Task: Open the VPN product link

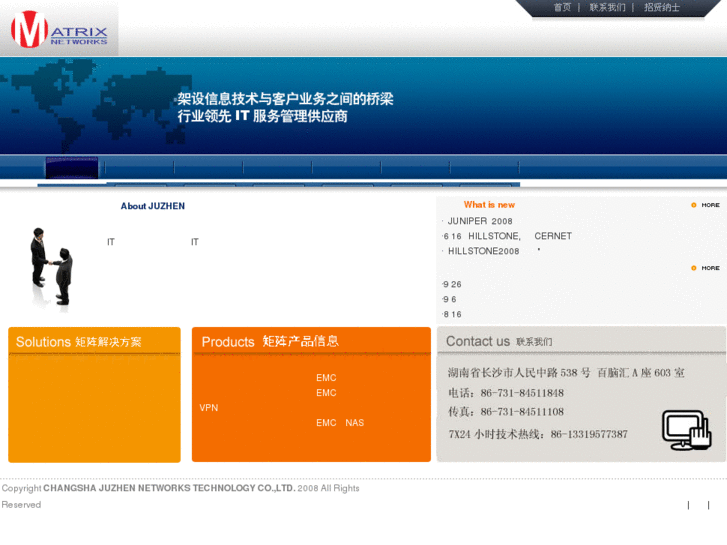Action: (x=209, y=408)
